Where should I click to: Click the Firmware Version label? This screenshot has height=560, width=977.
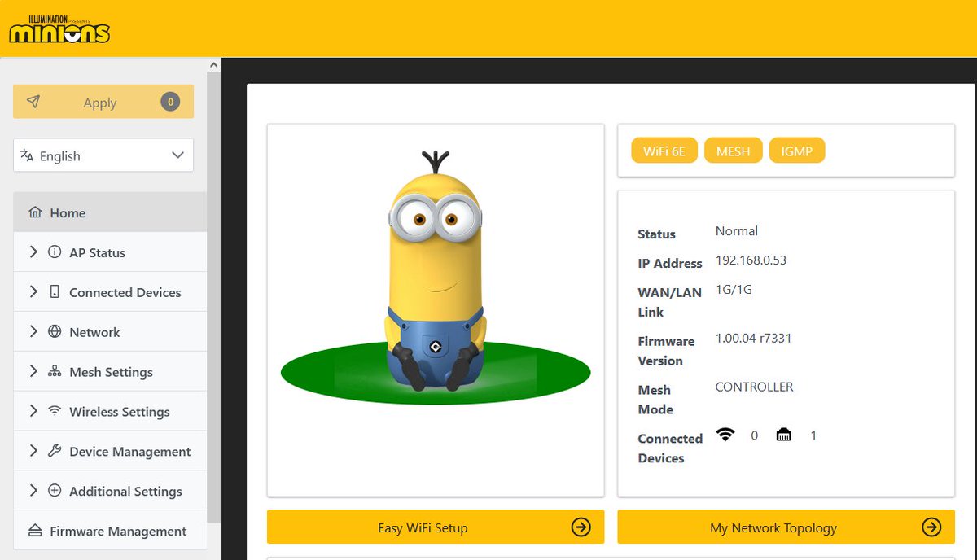click(666, 351)
